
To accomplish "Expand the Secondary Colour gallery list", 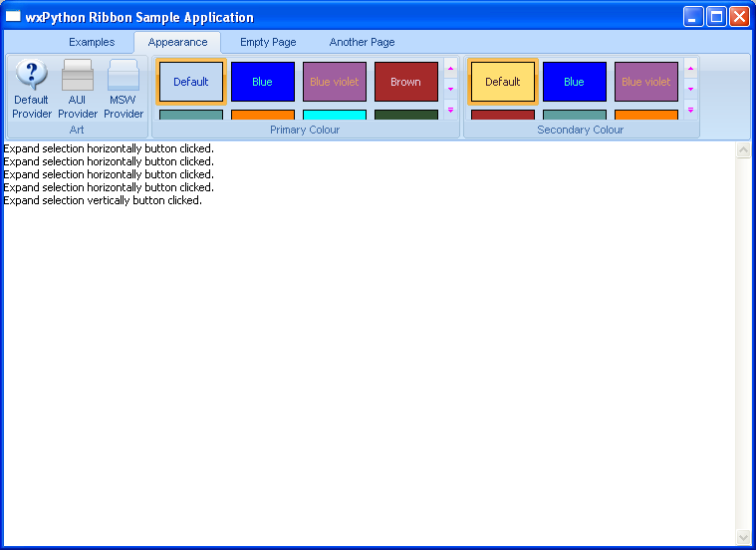I will pos(690,110).
